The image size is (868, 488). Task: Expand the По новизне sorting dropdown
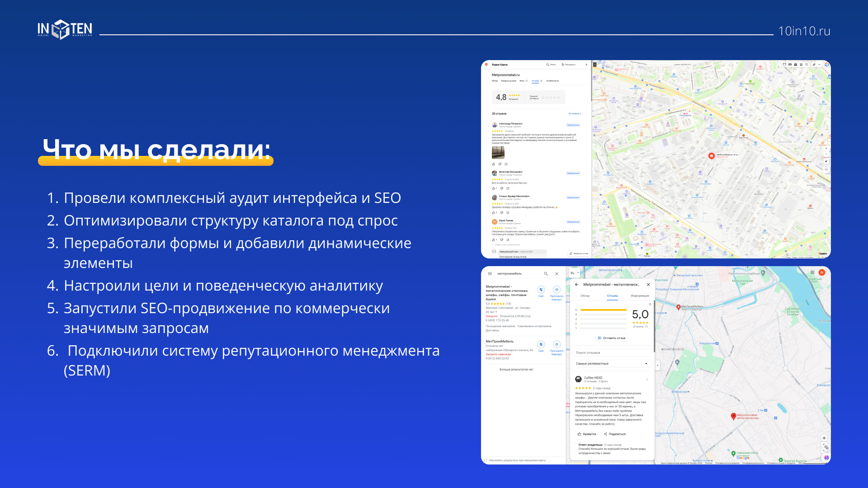(x=574, y=114)
